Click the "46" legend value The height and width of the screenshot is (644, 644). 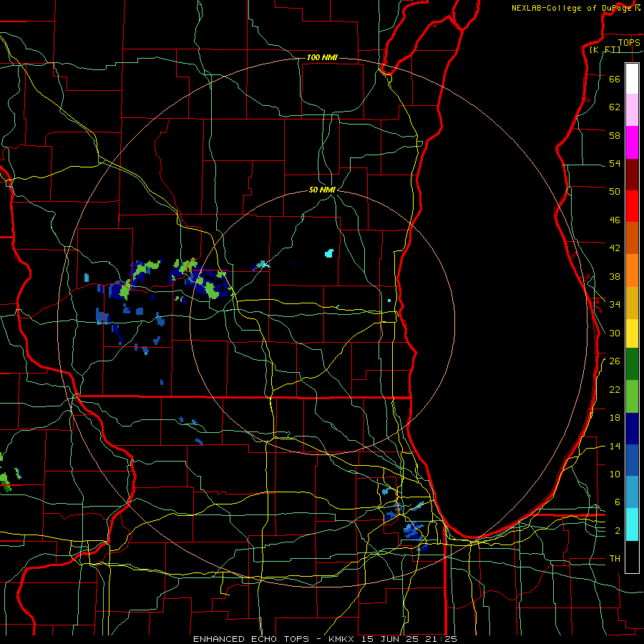click(x=615, y=220)
